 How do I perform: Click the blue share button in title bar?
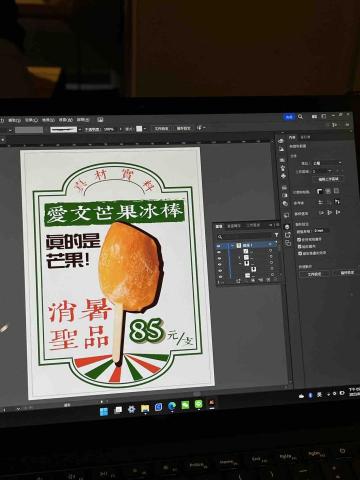pyautogui.click(x=289, y=117)
